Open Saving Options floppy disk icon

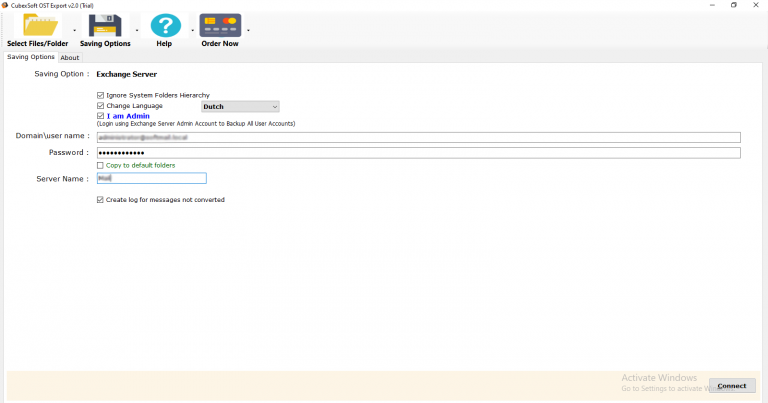coord(104,25)
